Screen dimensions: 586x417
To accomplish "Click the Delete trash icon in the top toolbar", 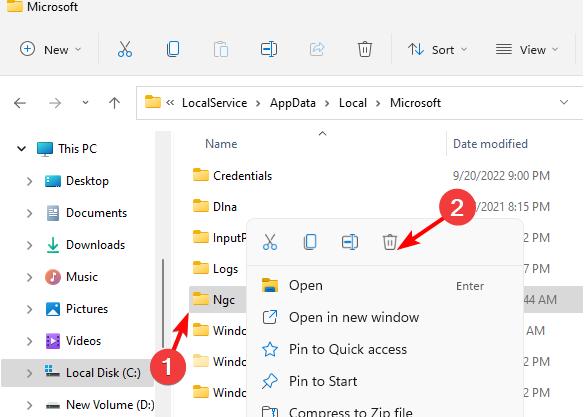I will [x=365, y=49].
